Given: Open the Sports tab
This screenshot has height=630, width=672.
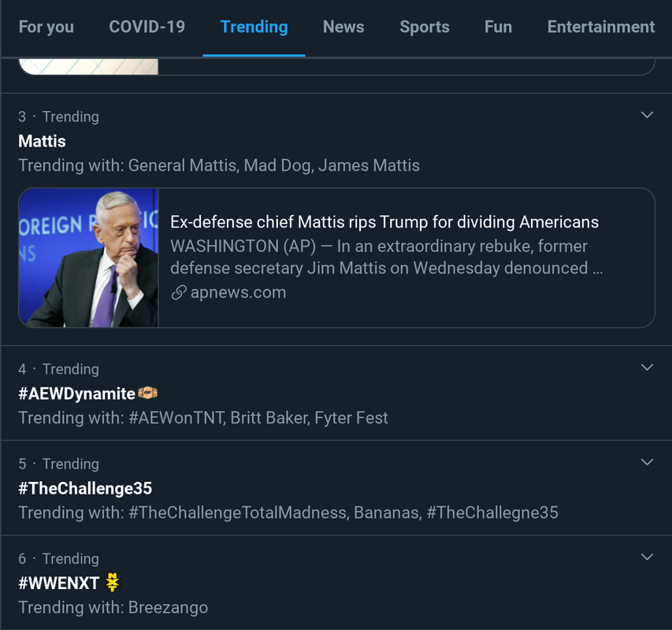Looking at the screenshot, I should point(425,27).
